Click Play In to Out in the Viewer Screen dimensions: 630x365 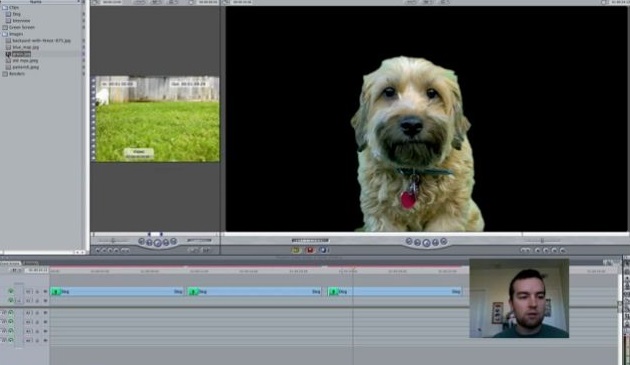coord(149,242)
